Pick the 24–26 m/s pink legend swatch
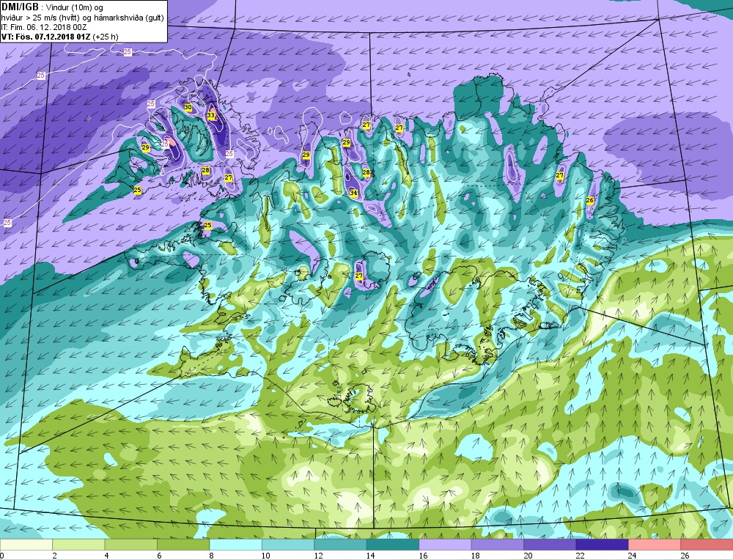Image resolution: width=733 pixels, height=560 pixels. pos(655,545)
